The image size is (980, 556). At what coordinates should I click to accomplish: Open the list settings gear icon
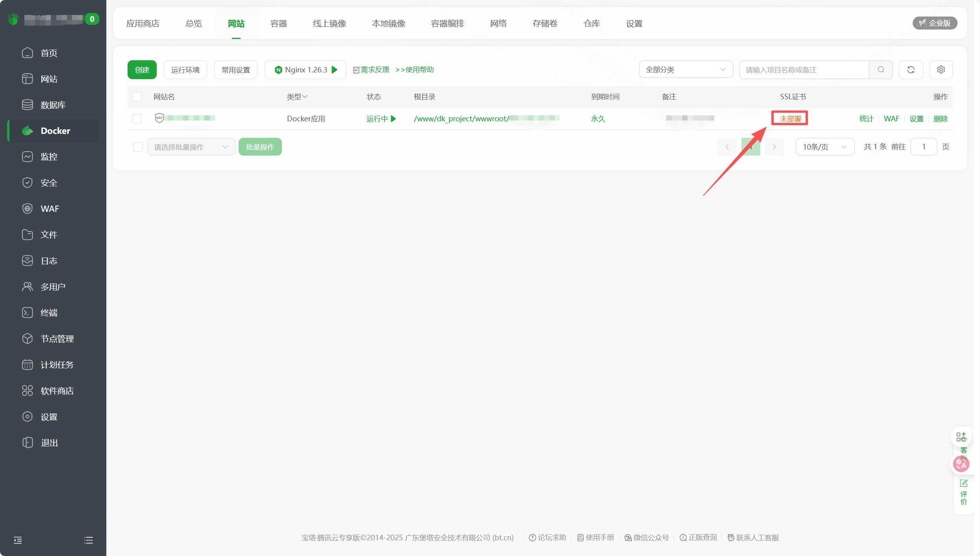tap(941, 69)
